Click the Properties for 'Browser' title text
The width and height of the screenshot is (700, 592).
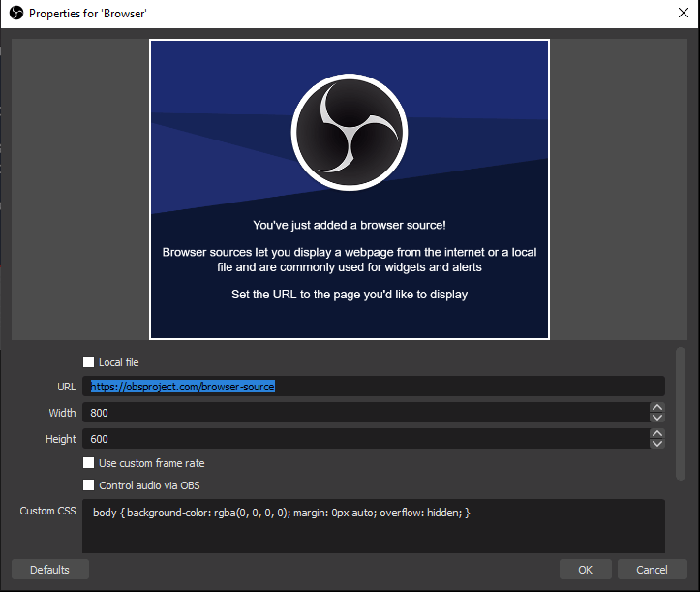coord(87,14)
